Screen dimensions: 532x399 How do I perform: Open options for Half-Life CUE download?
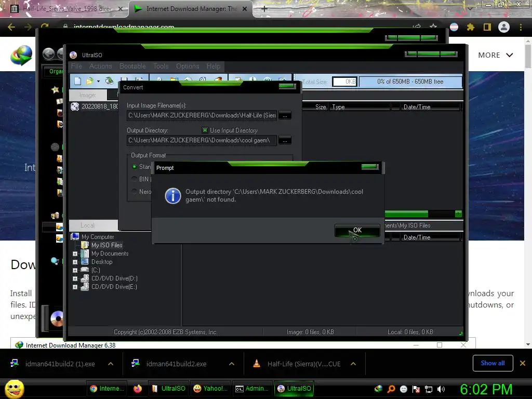[353, 364]
